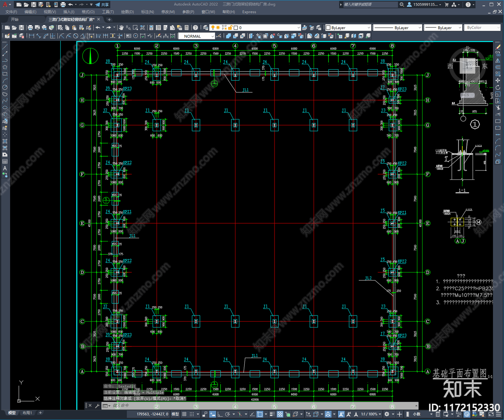Click the Aligned dimension tool icon

39,36
